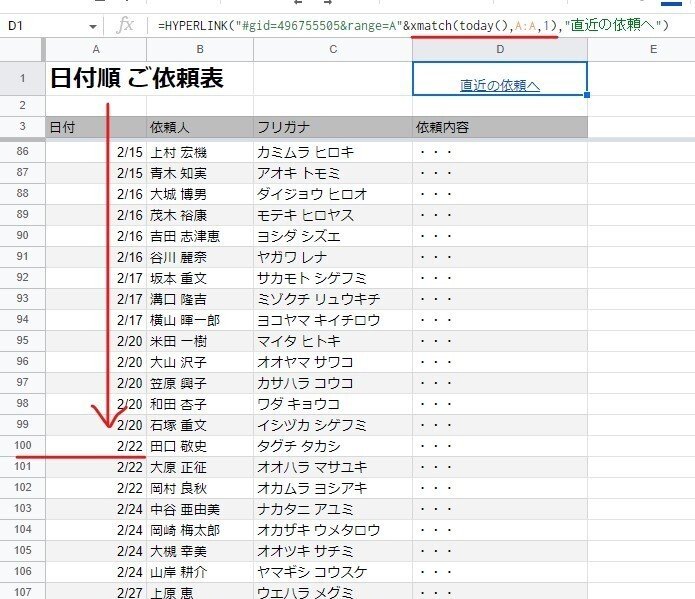Click furigana cell オオハラ マサユキ
This screenshot has height=599, width=695.
[333, 467]
